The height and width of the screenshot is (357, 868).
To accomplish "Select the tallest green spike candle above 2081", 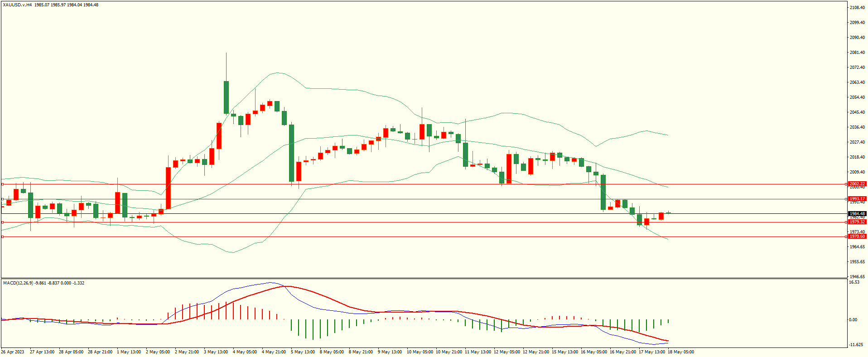I will click(x=226, y=97).
